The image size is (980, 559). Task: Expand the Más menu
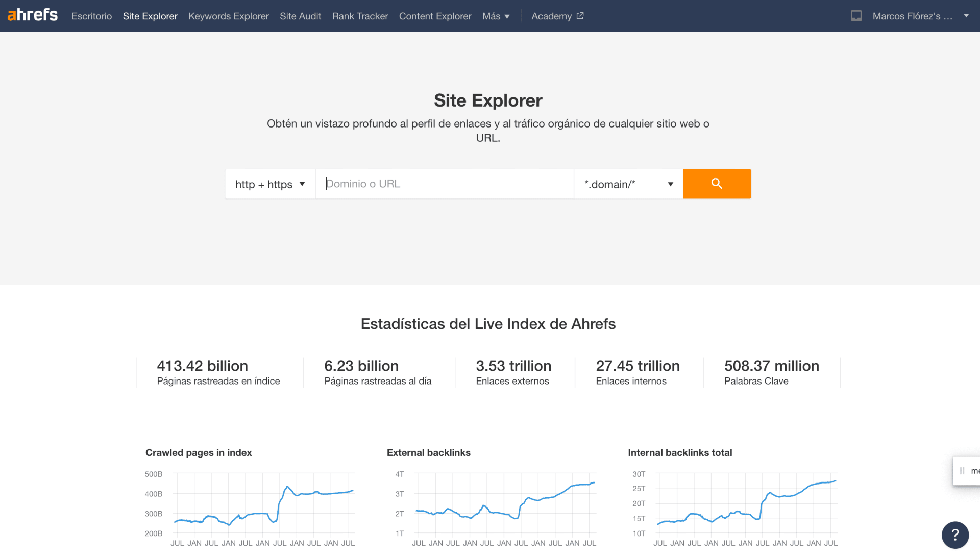(x=496, y=16)
